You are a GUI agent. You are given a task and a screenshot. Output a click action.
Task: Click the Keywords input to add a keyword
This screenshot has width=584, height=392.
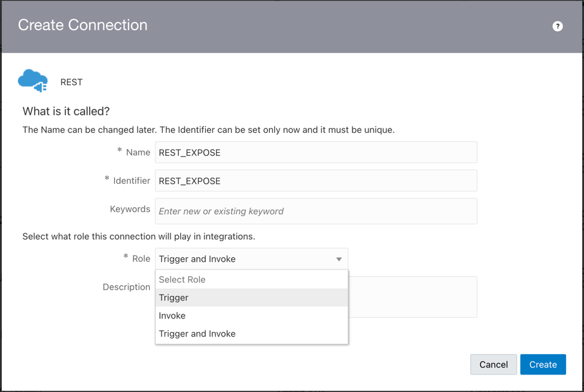(316, 211)
